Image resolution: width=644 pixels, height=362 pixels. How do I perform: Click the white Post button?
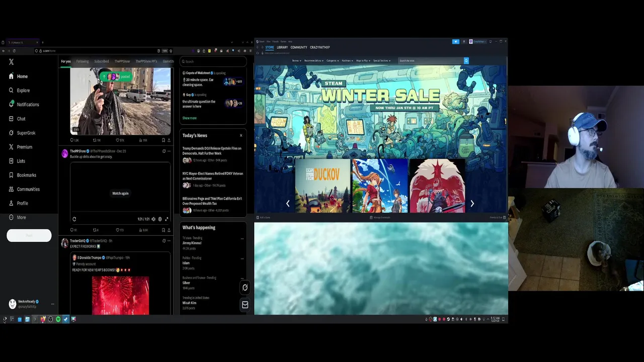[x=29, y=235]
